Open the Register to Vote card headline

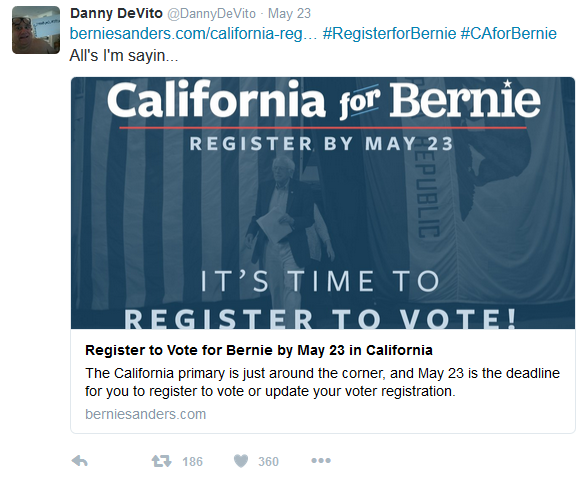coord(259,350)
